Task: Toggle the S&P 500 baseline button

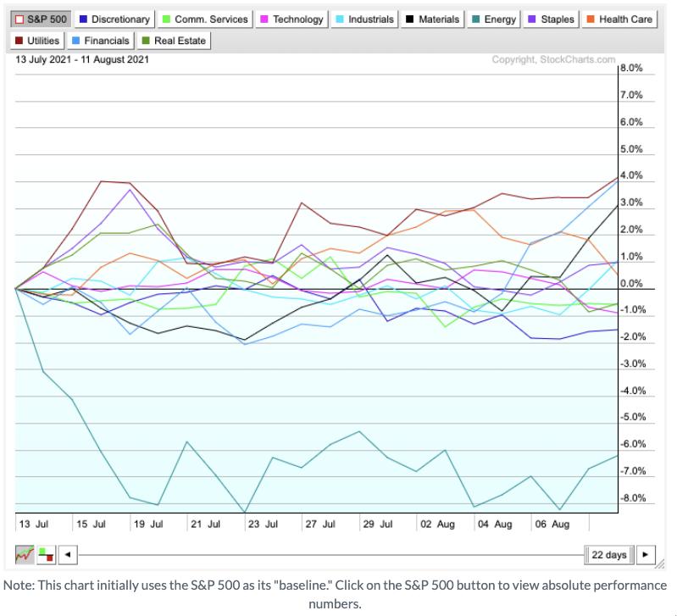Action: point(42,19)
